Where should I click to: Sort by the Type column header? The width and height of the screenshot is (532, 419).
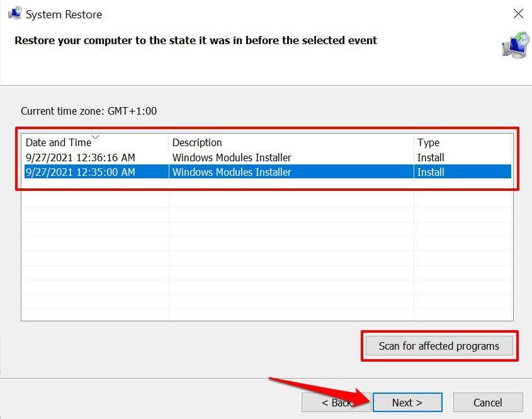click(x=428, y=143)
